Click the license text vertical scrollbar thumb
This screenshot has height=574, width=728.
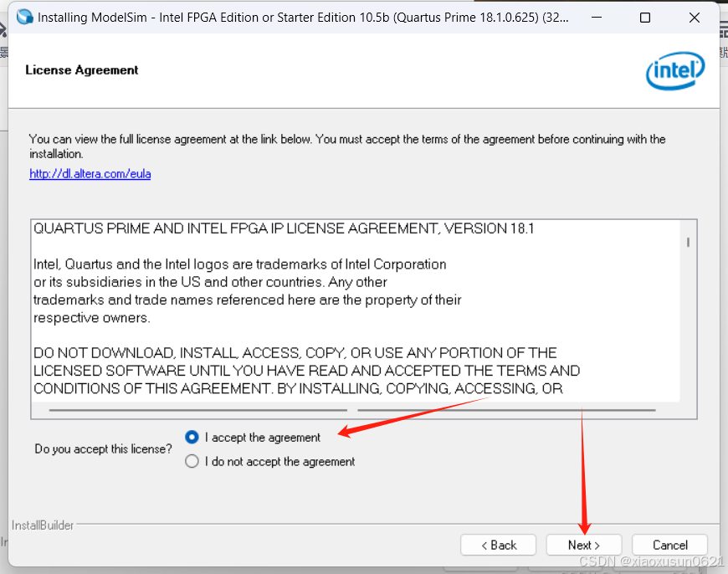688,243
